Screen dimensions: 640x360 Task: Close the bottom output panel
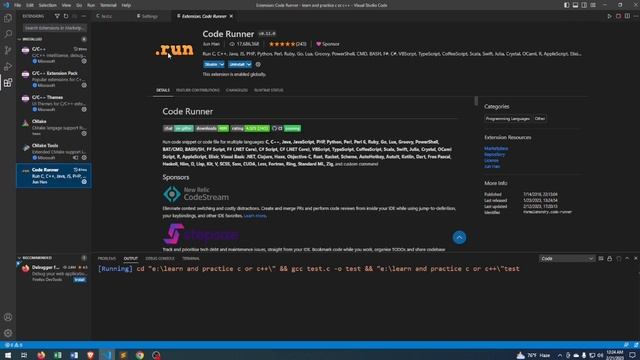click(x=636, y=259)
